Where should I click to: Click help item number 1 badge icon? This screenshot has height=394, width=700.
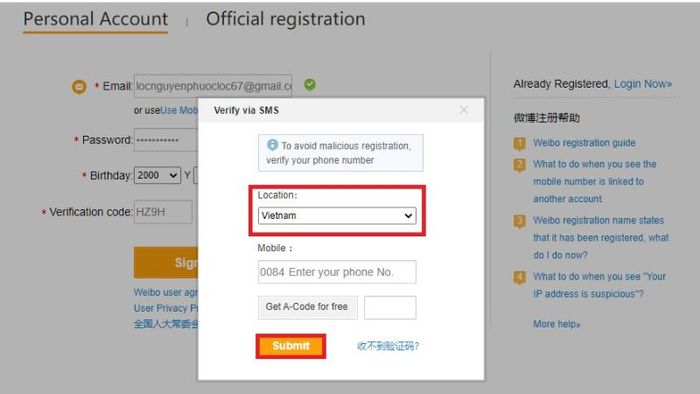coord(519,144)
